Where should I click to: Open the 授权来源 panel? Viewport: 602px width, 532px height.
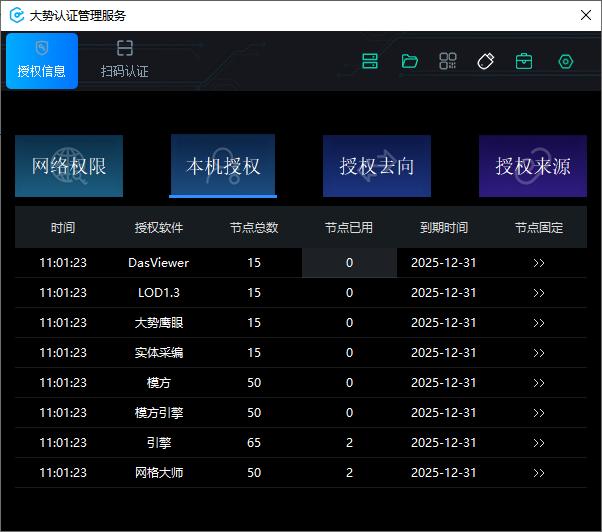(533, 166)
